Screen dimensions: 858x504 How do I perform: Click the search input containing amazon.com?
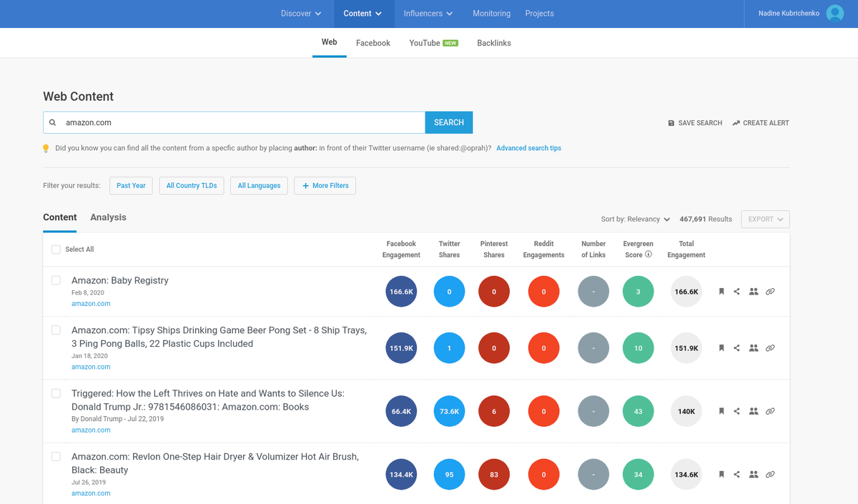point(235,122)
